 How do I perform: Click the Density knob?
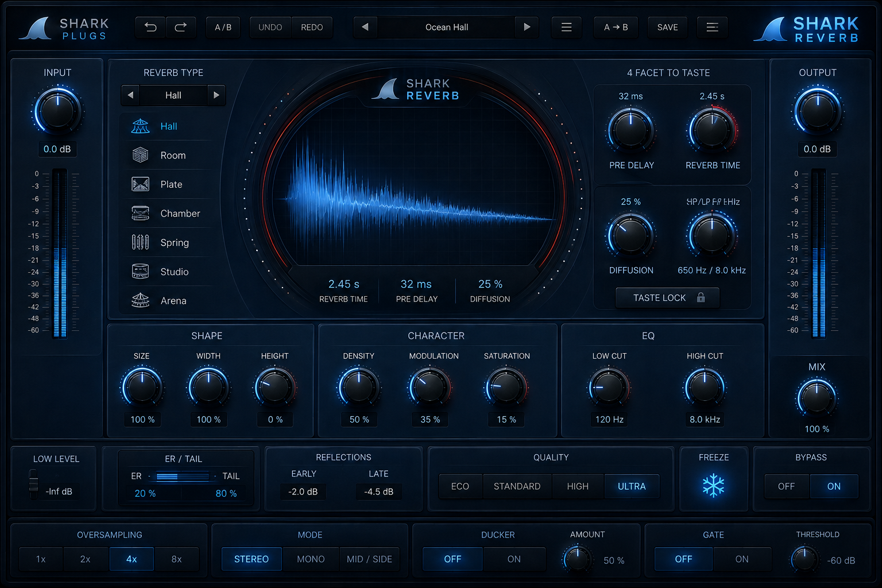359,388
